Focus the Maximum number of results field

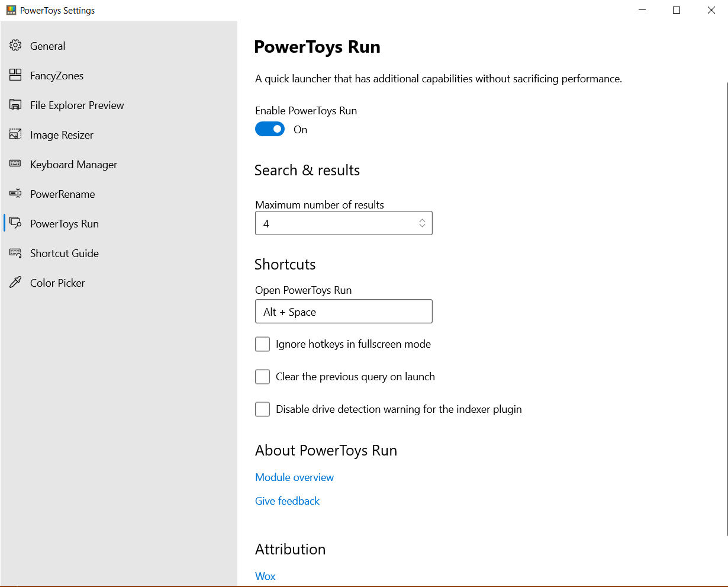[344, 223]
